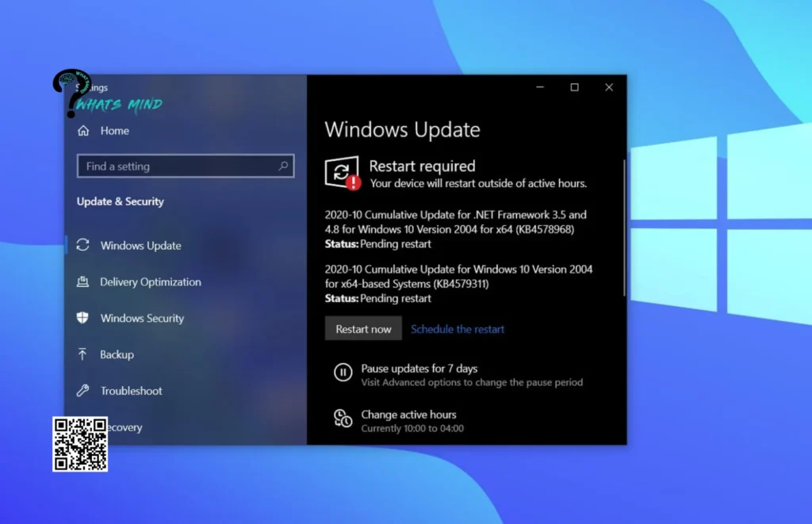Open the Troubleshoot page
This screenshot has height=524, width=812.
click(x=132, y=391)
